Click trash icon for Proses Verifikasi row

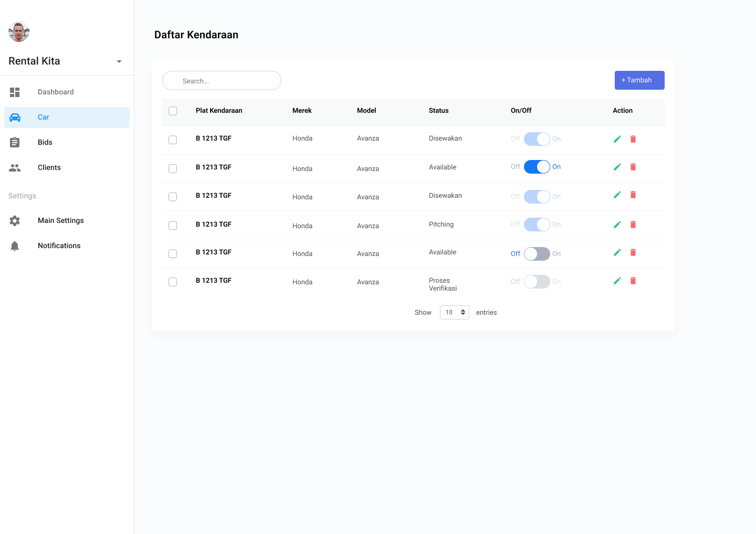click(633, 281)
